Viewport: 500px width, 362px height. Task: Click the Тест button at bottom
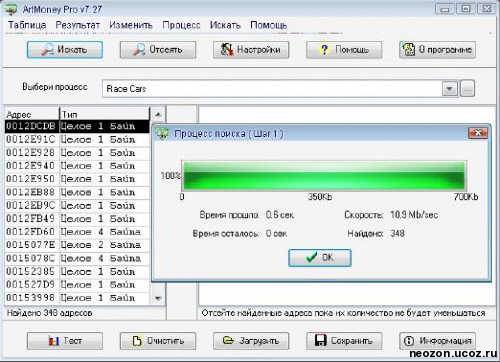(65, 341)
